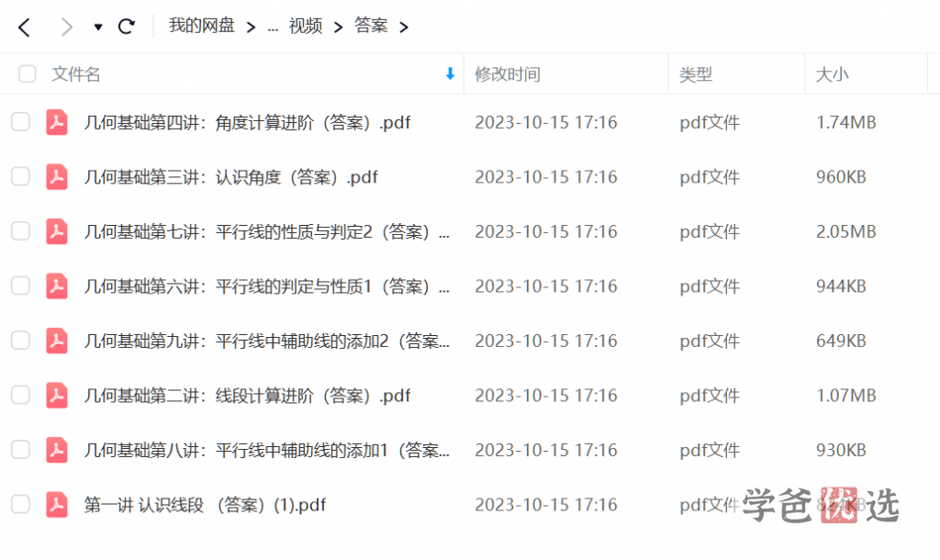The image size is (940, 560).
Task: Click modified date in 第三讲 认识角度 row
Action: (x=546, y=177)
